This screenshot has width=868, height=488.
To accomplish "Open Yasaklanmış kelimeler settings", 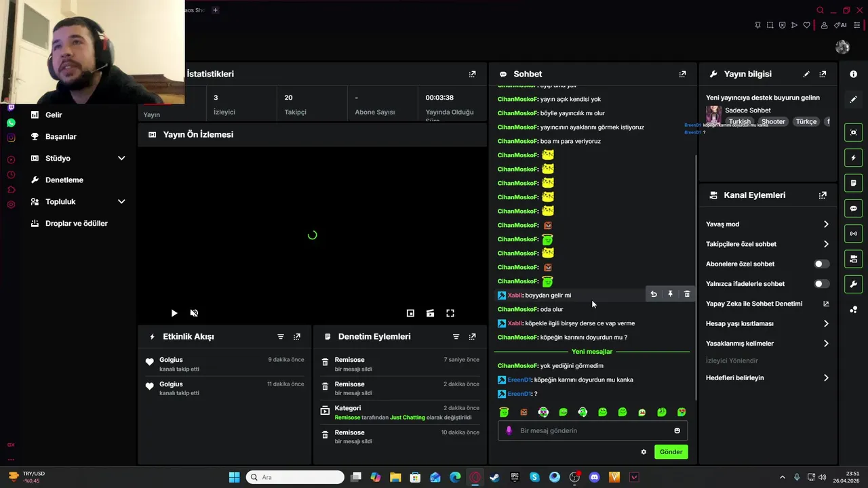I will 768,344.
